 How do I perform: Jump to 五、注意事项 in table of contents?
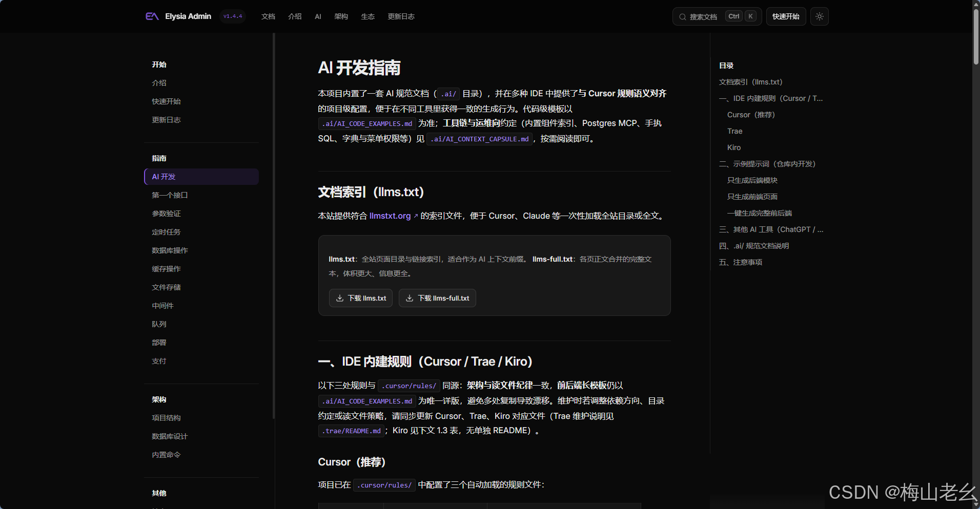click(x=741, y=262)
